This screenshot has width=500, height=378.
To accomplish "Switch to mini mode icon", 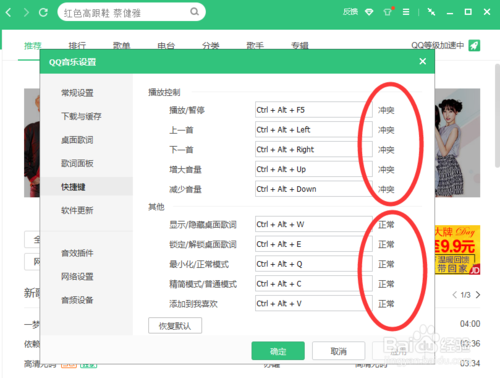I will pos(431,12).
